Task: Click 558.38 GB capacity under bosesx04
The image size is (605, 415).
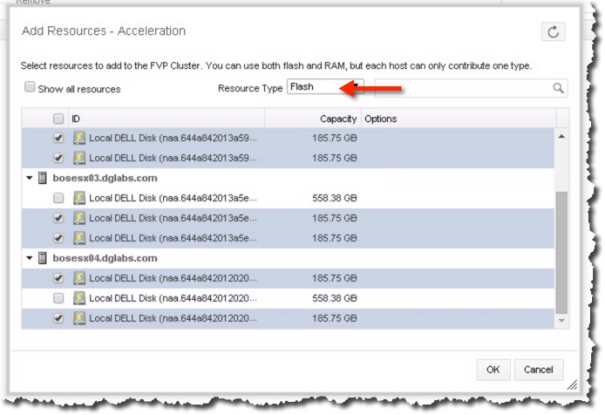Action: (x=335, y=298)
